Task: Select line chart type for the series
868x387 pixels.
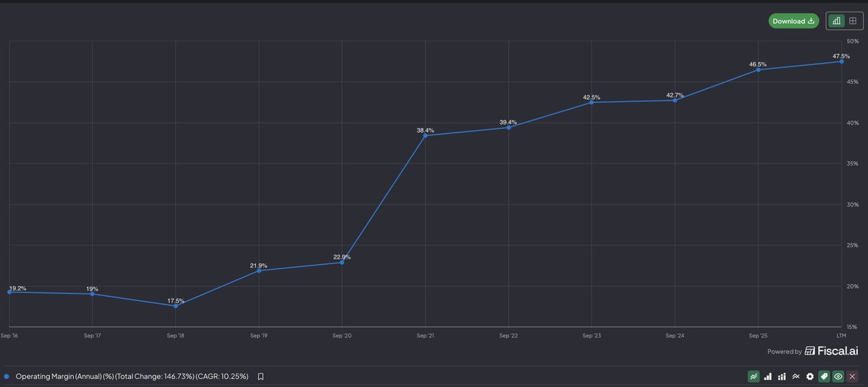Action: (754, 376)
